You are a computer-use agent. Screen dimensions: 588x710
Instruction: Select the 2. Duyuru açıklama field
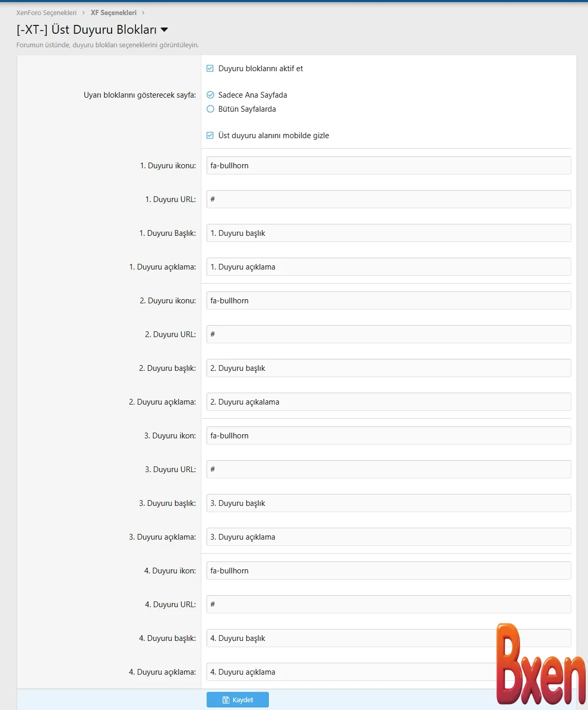(388, 401)
